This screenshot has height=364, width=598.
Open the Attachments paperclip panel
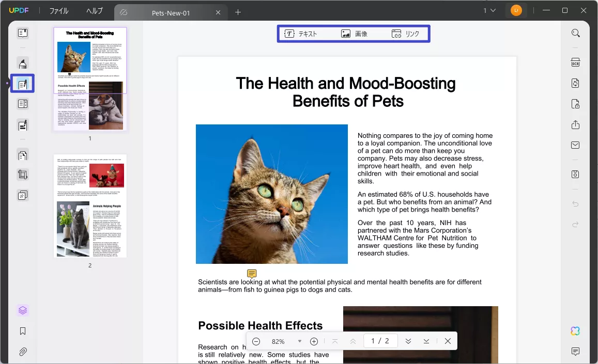tap(23, 352)
